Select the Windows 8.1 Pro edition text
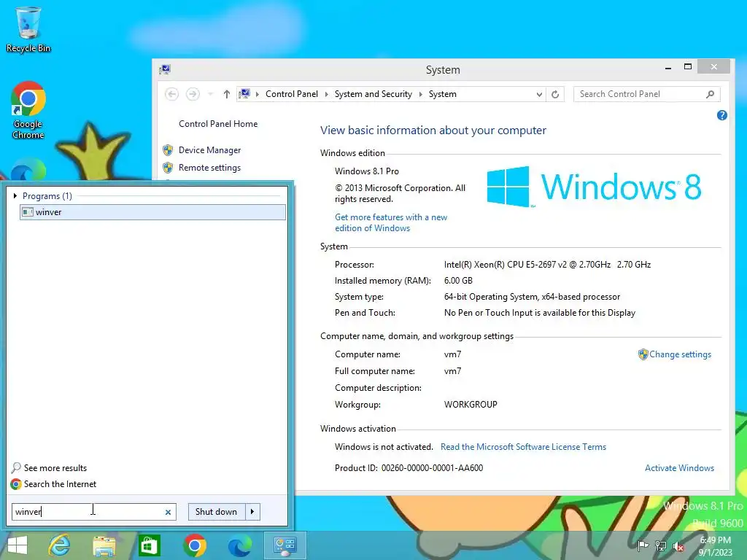The image size is (747, 560). pos(366,171)
